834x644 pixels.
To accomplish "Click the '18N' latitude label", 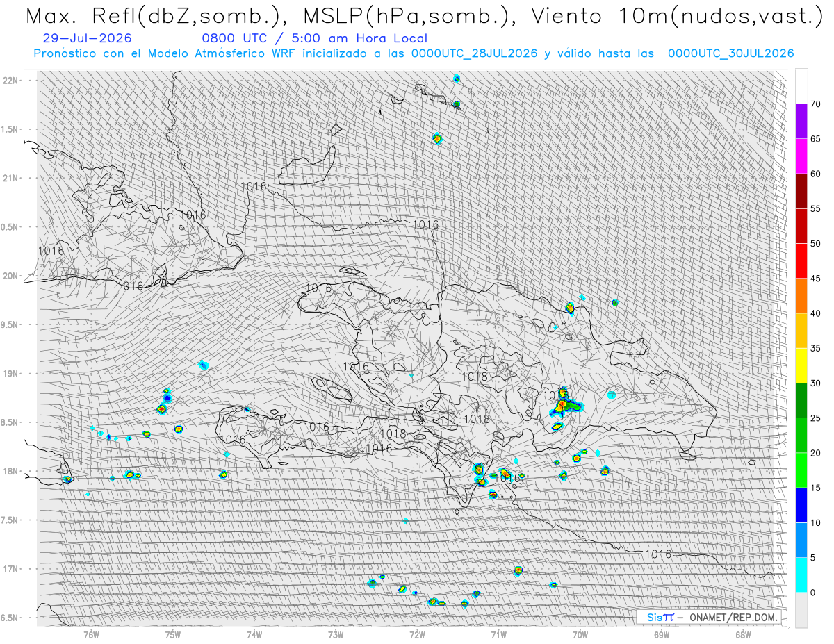I will pos(12,471).
